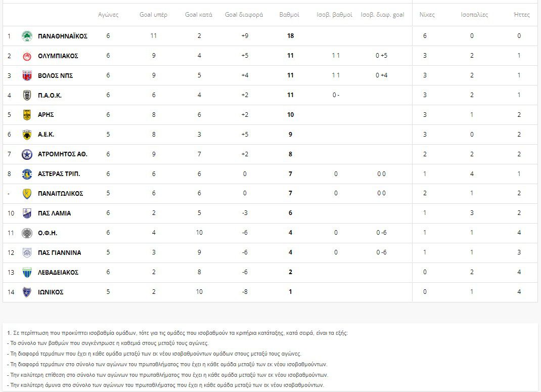Sort by Goal υπέρ column header
This screenshot has height=392, width=541.
pyautogui.click(x=153, y=15)
